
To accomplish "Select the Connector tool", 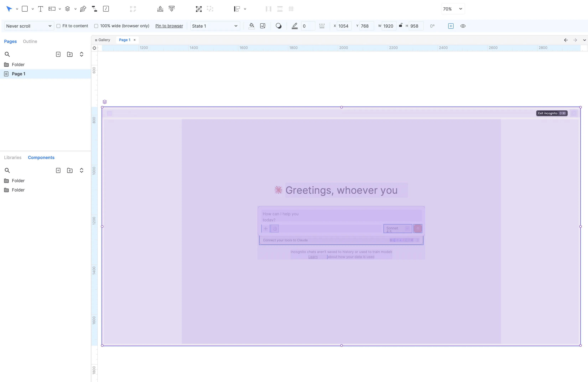I will pos(94,9).
